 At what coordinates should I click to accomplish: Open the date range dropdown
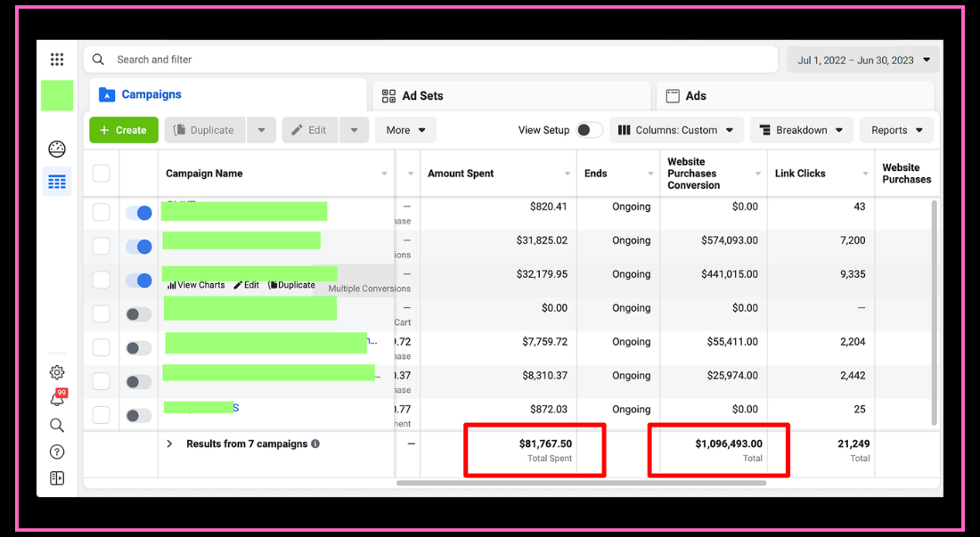pyautogui.click(x=862, y=61)
